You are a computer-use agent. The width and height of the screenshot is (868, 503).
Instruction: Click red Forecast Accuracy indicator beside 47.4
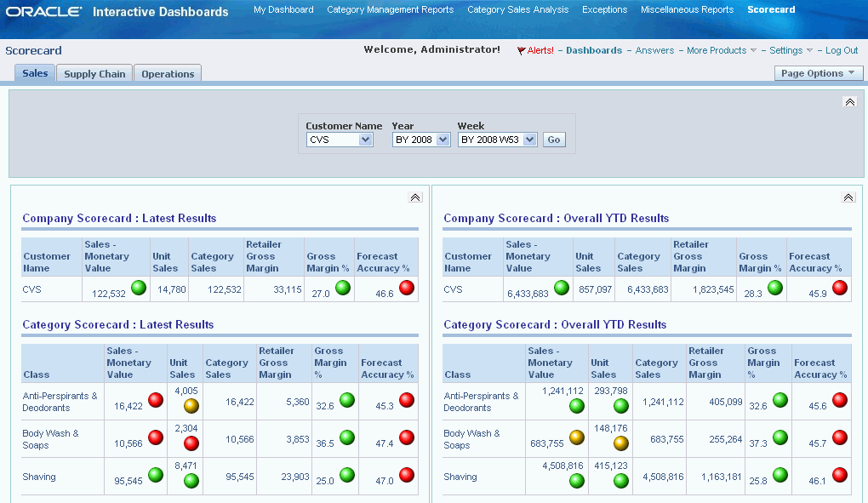(407, 437)
